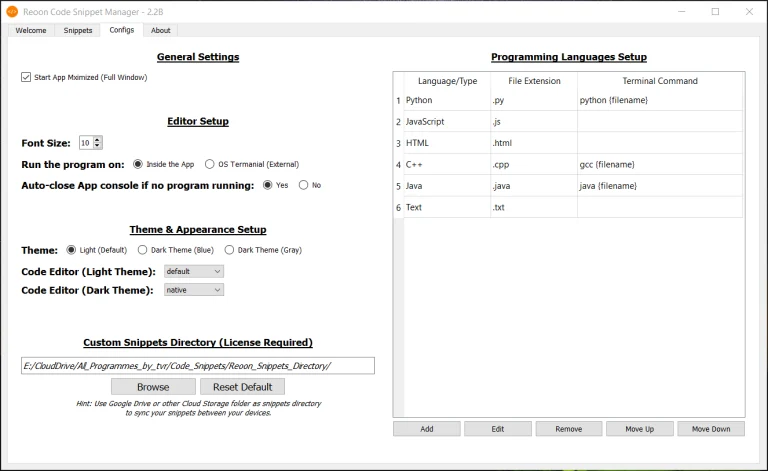Viewport: 768px width, 471px height.
Task: Click the .js file extension cell
Action: click(x=534, y=121)
